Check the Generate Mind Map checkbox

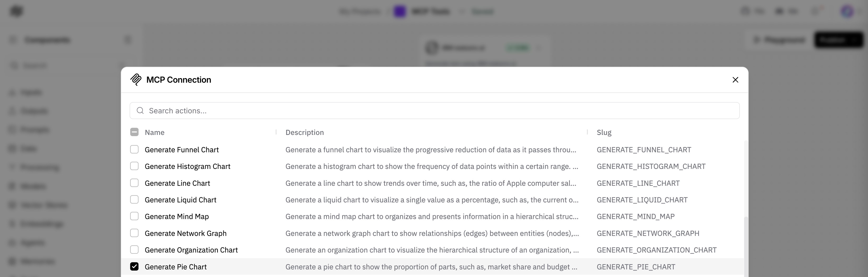point(134,216)
